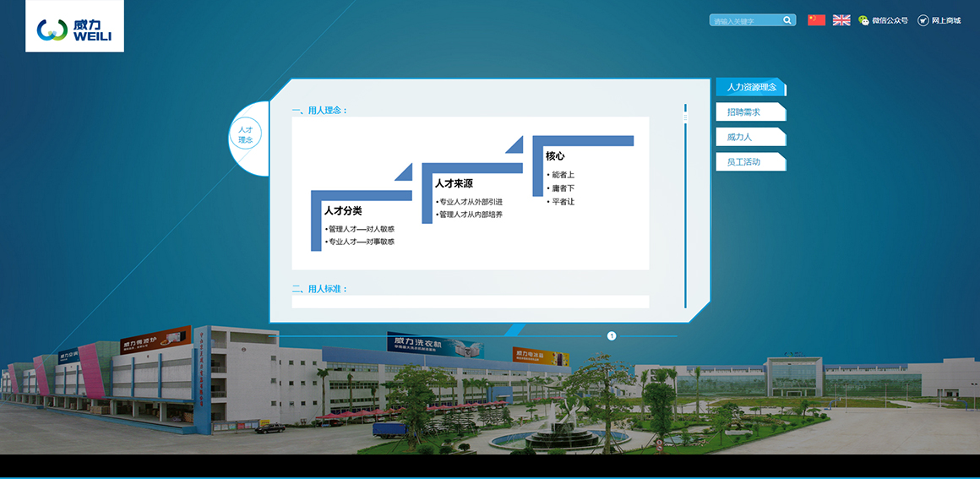
Task: Click the 核心 heading in diagram
Action: pyautogui.click(x=555, y=155)
